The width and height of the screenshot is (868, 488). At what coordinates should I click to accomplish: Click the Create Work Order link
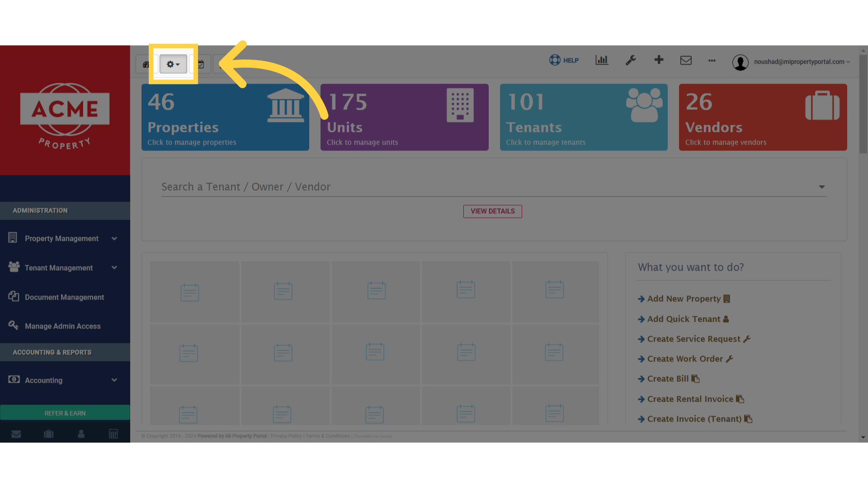pyautogui.click(x=685, y=359)
